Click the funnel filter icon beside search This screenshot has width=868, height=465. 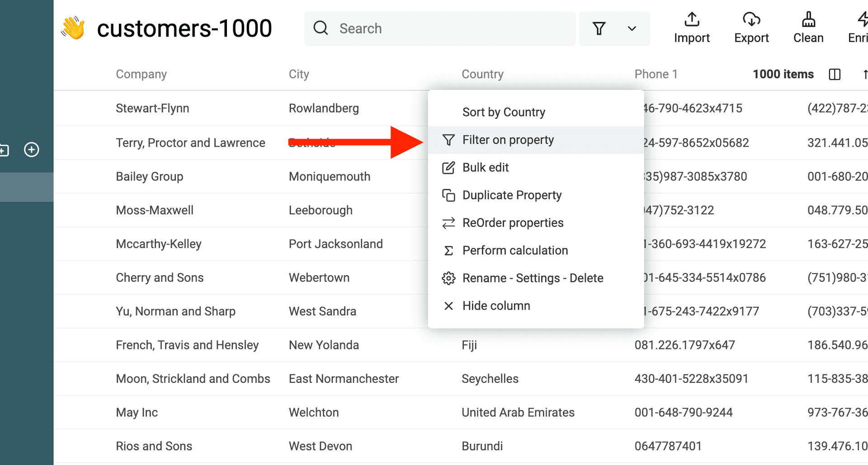click(x=599, y=28)
